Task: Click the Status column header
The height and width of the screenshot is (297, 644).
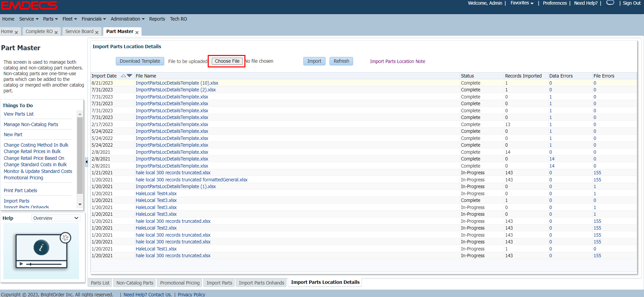Action: coord(481,76)
